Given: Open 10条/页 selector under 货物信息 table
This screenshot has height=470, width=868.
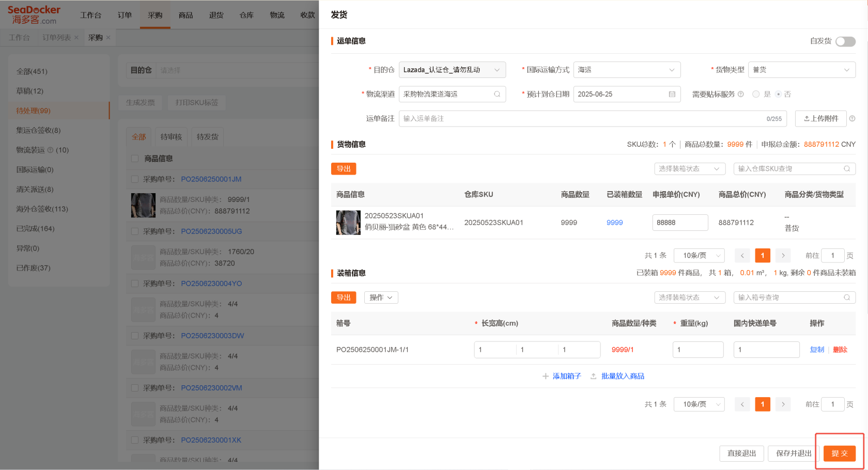Looking at the screenshot, I should [699, 256].
